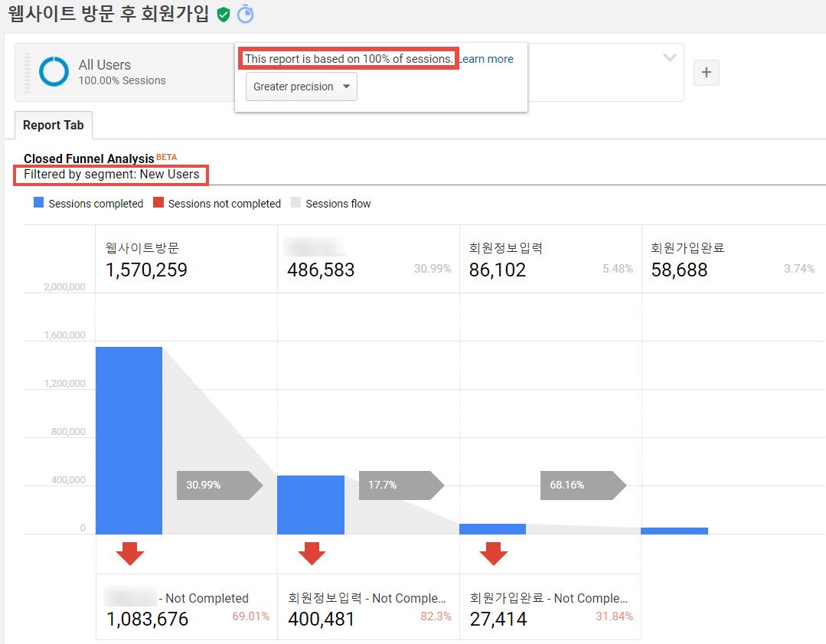Expand the segment bar chevron arrow
This screenshot has width=826, height=644.
click(x=670, y=57)
